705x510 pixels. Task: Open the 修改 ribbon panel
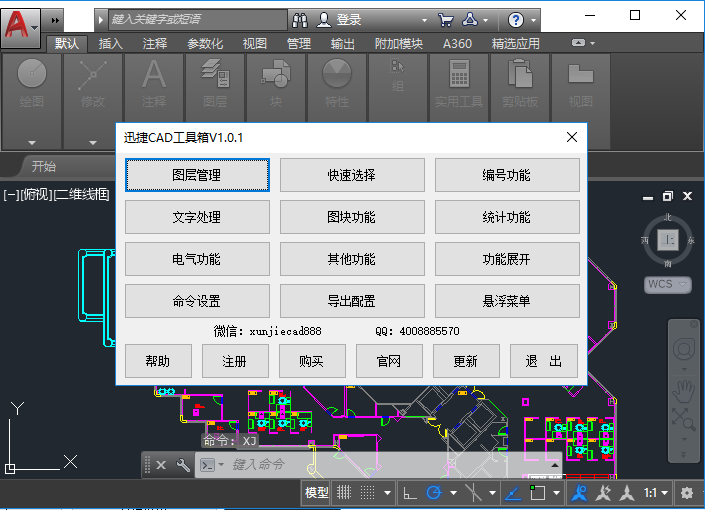tap(93, 101)
